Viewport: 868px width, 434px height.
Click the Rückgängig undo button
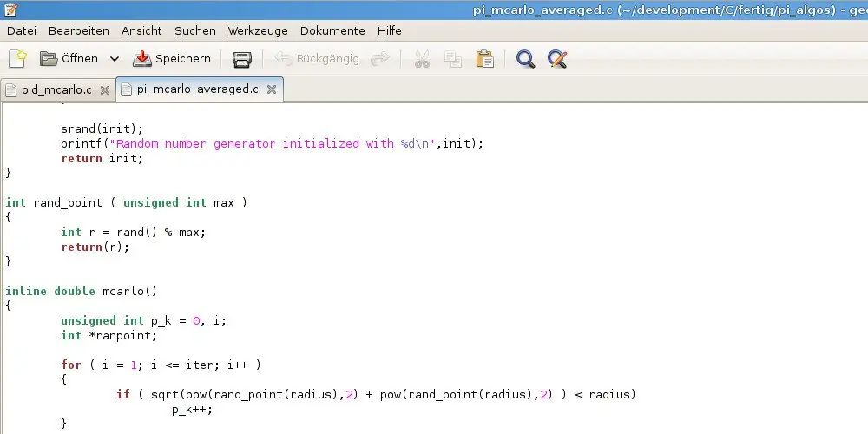317,59
